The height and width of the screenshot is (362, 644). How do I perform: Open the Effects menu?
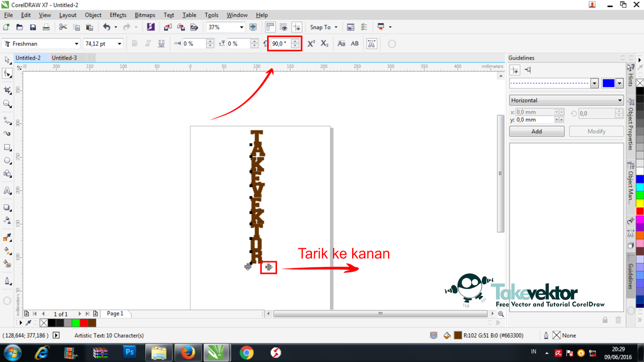pyautogui.click(x=118, y=15)
